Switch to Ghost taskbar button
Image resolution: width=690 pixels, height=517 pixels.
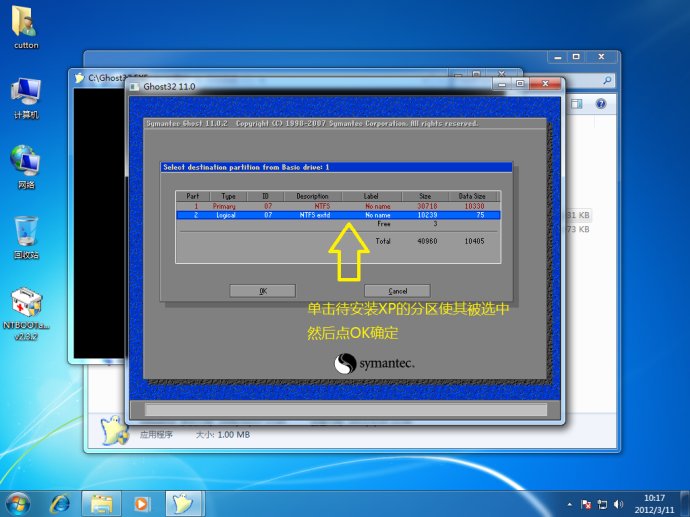[x=183, y=504]
